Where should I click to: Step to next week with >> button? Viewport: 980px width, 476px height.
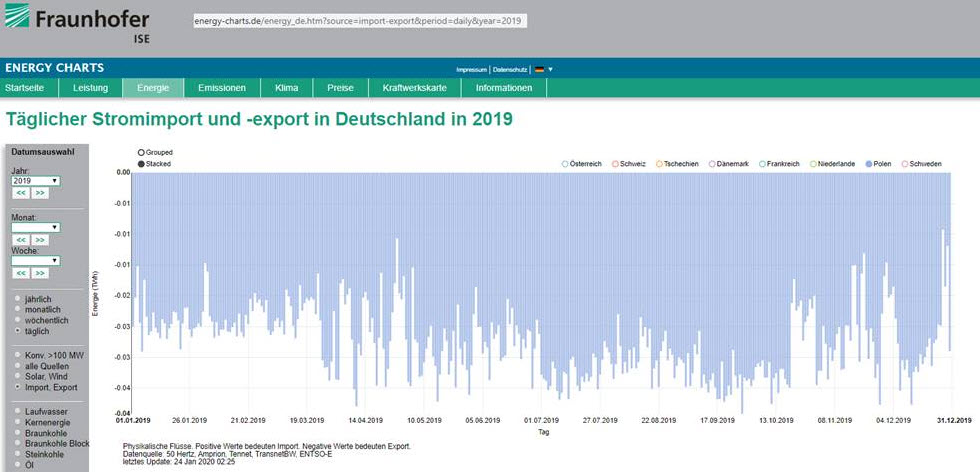40,272
